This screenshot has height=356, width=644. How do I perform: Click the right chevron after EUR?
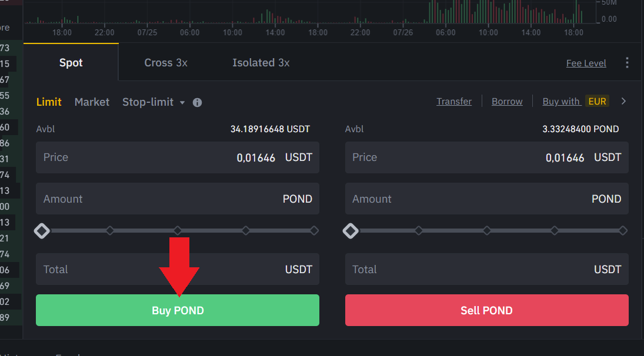(x=624, y=101)
